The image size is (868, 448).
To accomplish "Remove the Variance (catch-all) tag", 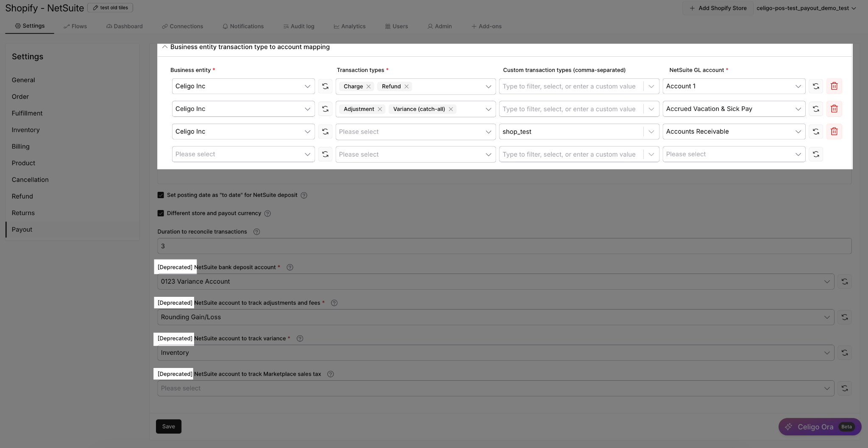I will click(451, 109).
